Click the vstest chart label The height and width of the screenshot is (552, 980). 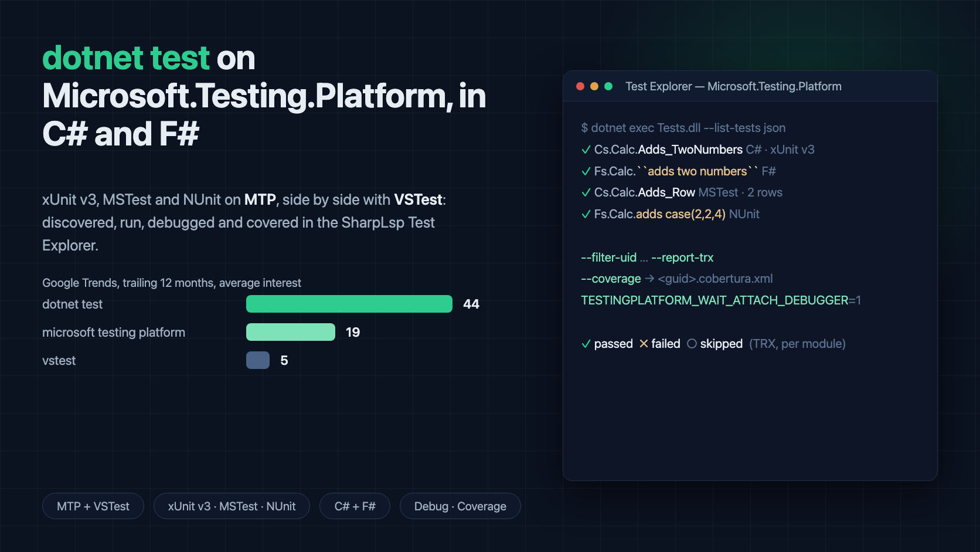tap(59, 360)
